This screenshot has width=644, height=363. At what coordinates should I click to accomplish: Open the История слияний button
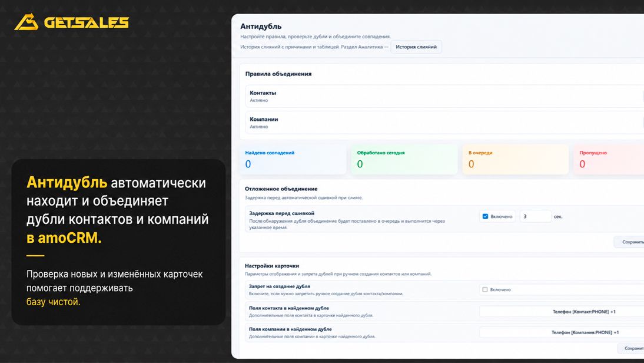[x=416, y=47]
